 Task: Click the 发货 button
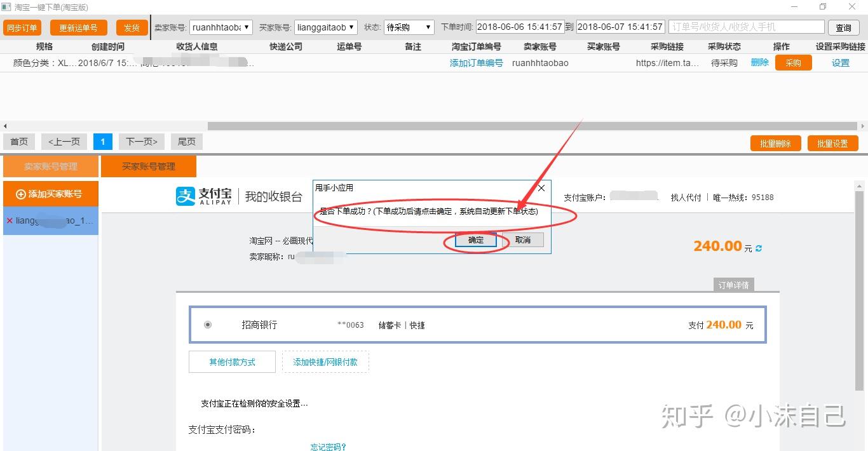(x=132, y=27)
